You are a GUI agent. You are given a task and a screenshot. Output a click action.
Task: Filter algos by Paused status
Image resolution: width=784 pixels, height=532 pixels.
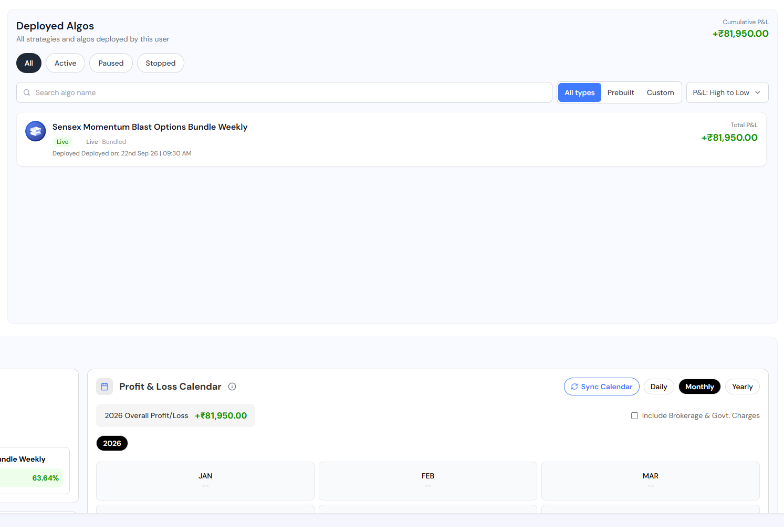pos(111,63)
